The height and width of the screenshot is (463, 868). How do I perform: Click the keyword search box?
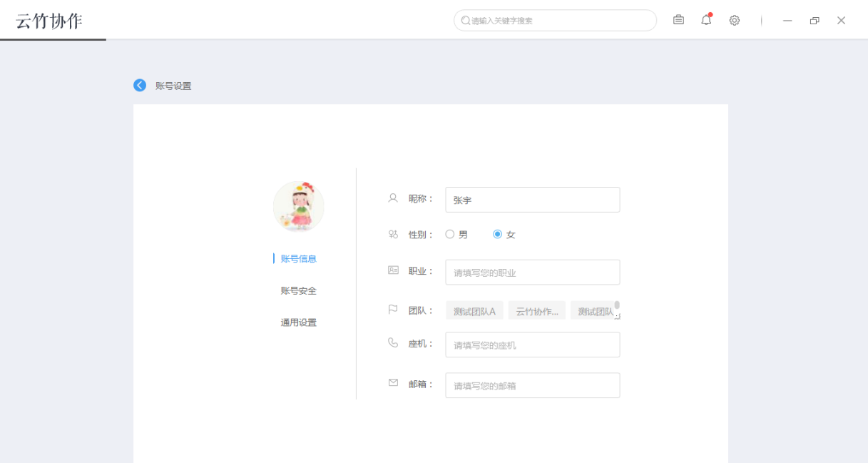554,20
